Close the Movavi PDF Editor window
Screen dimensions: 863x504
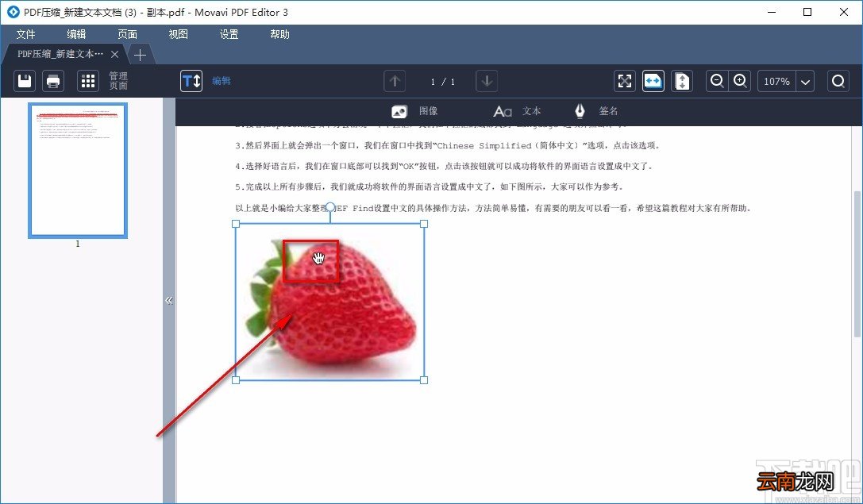click(844, 12)
